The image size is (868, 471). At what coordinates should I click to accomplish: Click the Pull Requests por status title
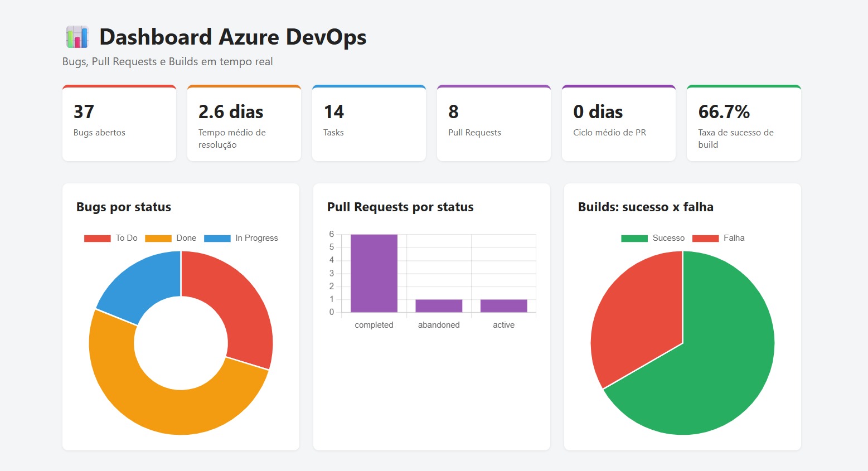pos(400,207)
